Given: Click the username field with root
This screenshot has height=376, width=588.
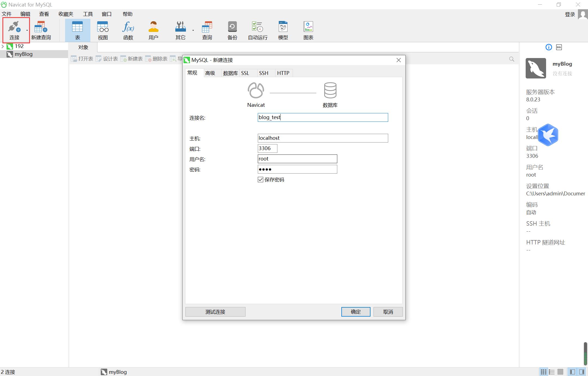Looking at the screenshot, I should point(297,159).
